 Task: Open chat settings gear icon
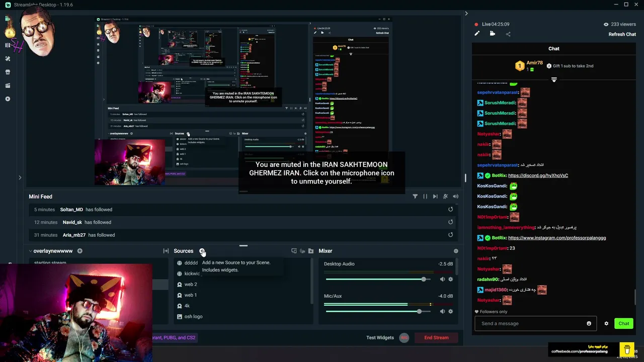(x=606, y=323)
